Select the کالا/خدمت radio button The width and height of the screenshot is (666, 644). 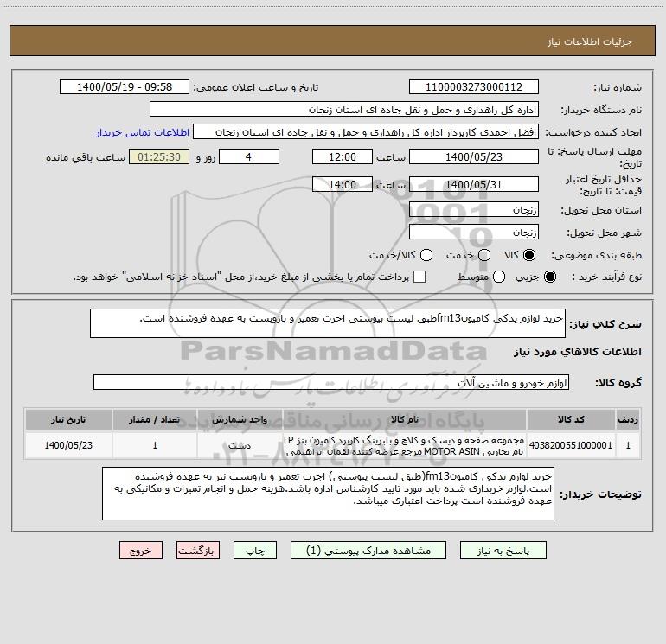point(426,255)
